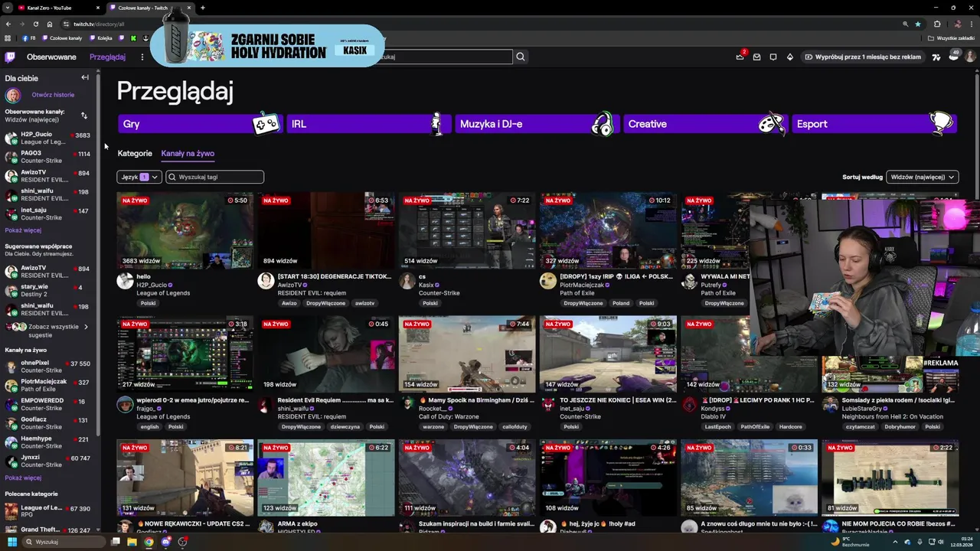Select ohnePixel in live channels list

(48, 367)
